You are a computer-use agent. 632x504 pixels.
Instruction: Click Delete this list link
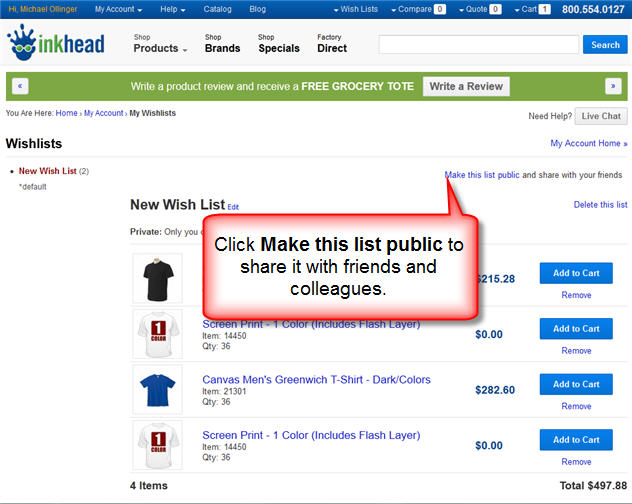600,205
